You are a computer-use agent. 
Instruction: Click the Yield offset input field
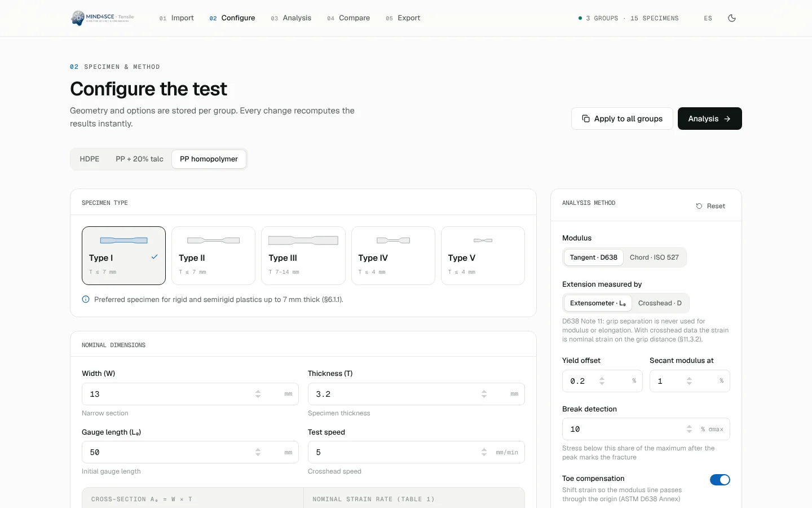point(602,381)
